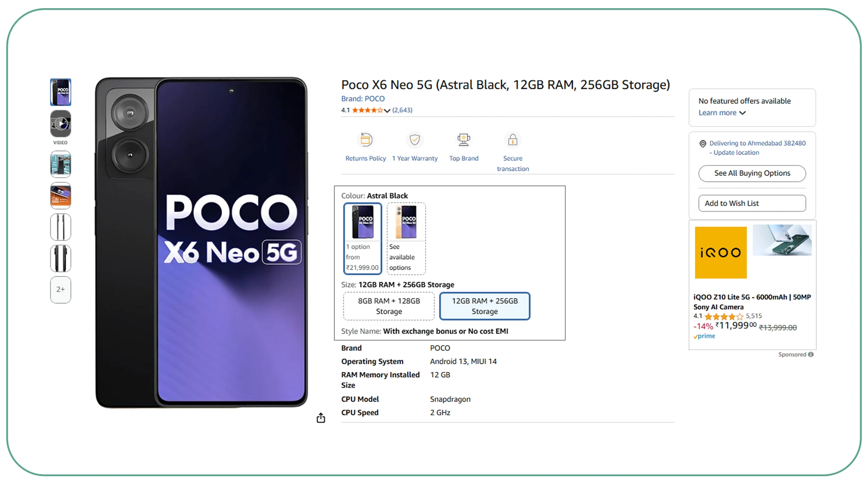Viewport: 868px width, 484px height.
Task: Open the iQOO Z10 Lite sponsored product
Action: pos(752,302)
